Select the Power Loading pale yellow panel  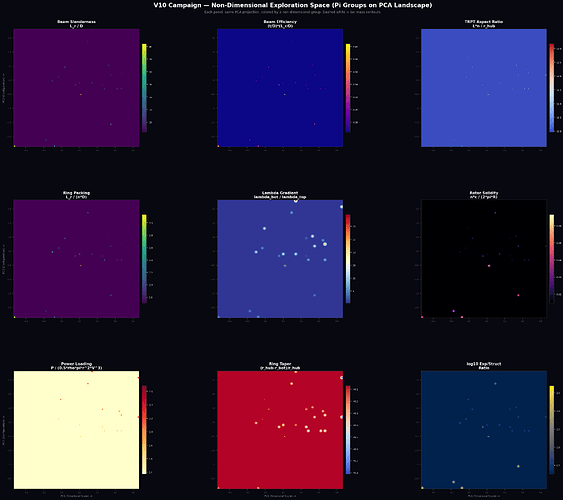pos(76,430)
